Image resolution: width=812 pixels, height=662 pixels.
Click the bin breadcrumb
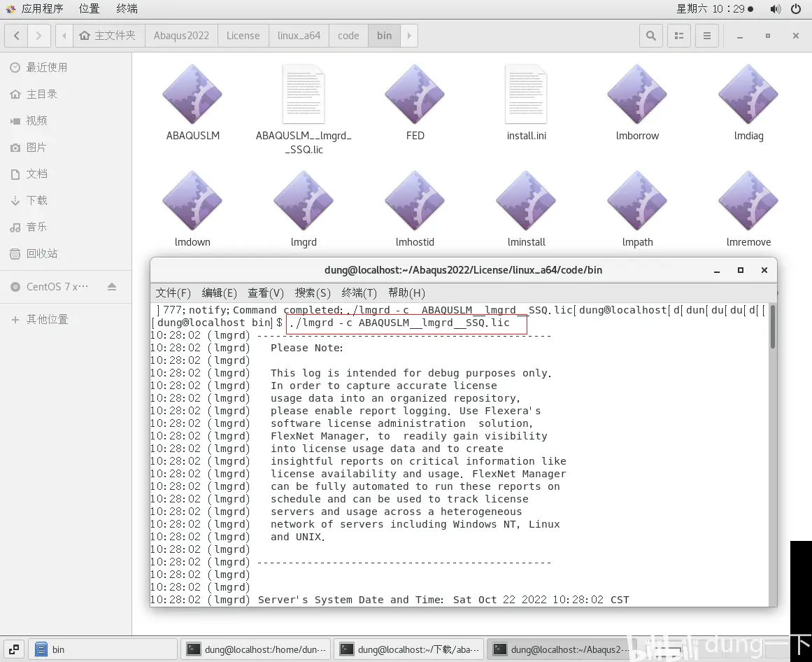[384, 36]
